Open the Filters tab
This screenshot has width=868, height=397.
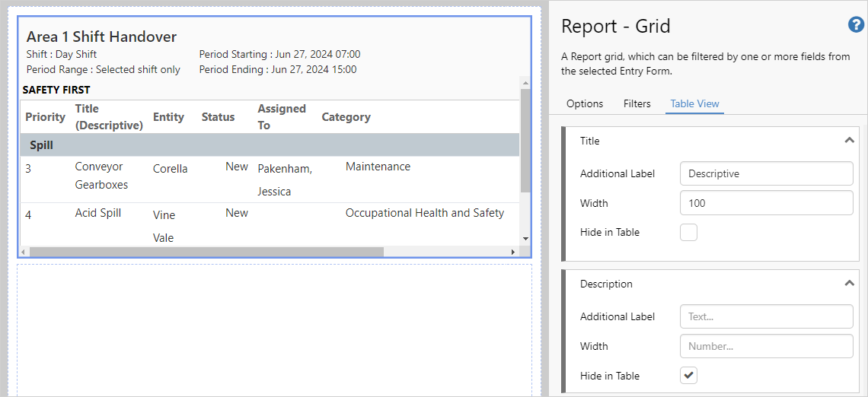pyautogui.click(x=637, y=103)
